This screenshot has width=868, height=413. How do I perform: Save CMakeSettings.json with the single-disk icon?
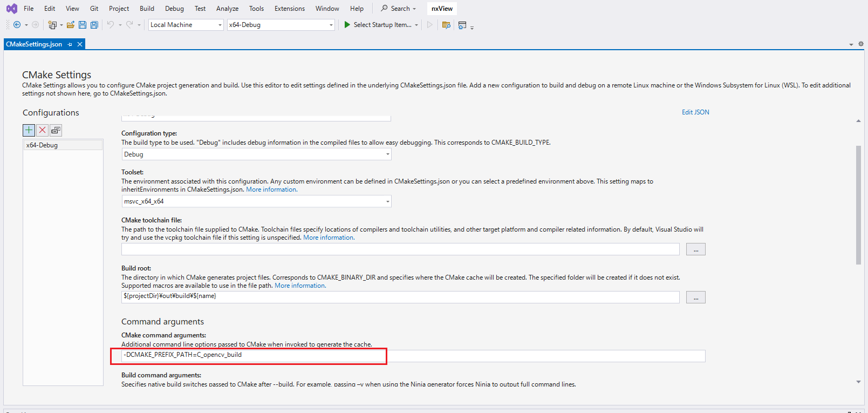[x=83, y=25]
